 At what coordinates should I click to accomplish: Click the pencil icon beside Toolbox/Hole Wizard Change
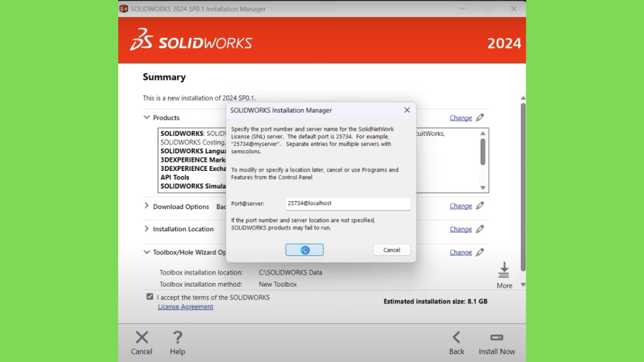(x=480, y=252)
